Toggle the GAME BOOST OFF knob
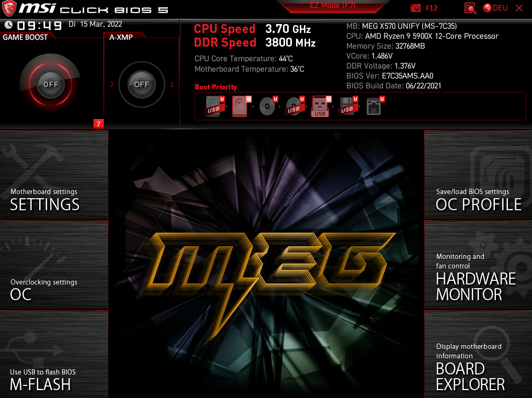Image resolution: width=532 pixels, height=398 pixels. coord(50,84)
